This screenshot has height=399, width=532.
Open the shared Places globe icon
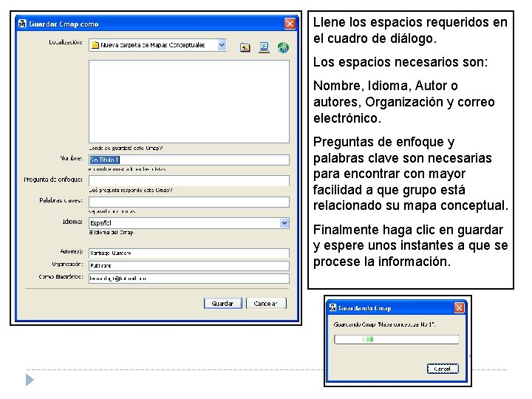pyautogui.click(x=283, y=47)
